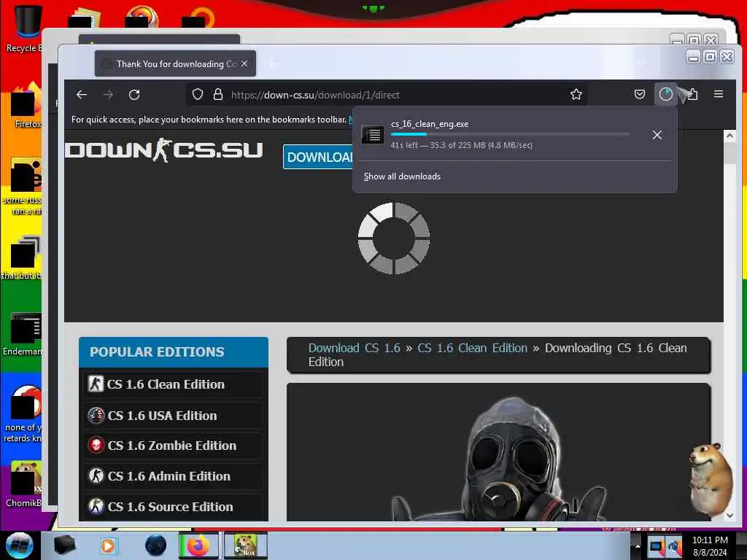Click the cs_16_clean_eng.exe file icon

tap(373, 135)
